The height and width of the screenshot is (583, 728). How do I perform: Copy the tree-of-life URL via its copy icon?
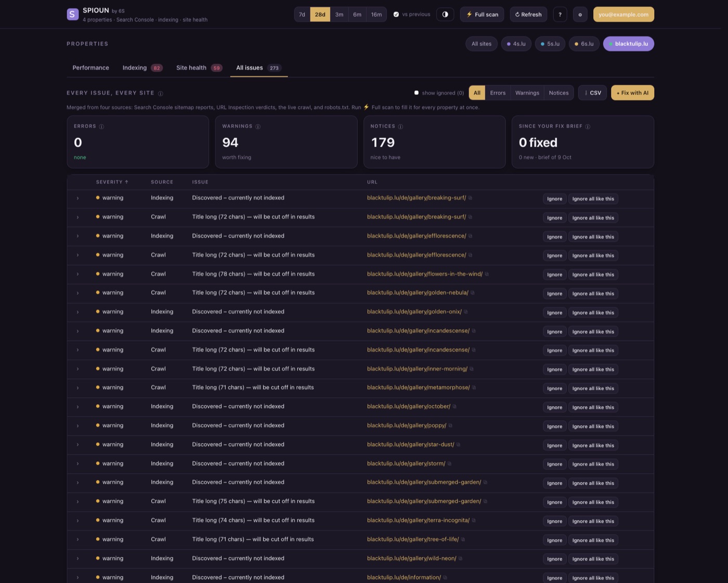[x=463, y=539]
